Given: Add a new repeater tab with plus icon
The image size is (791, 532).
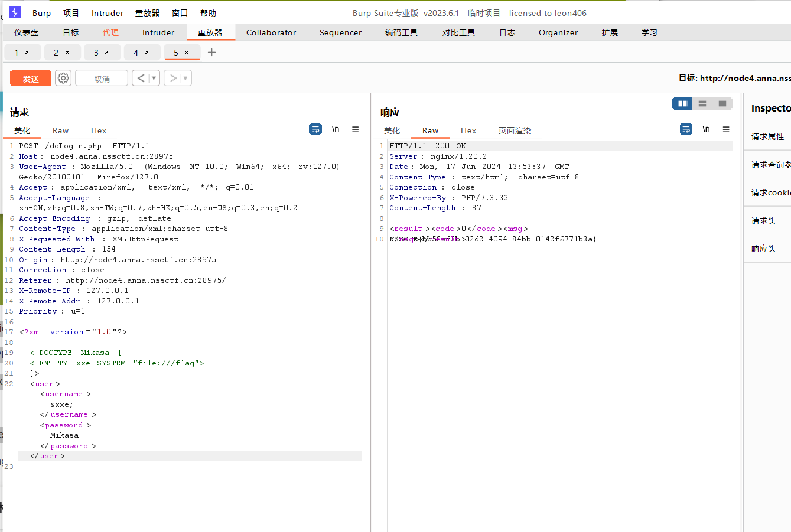Looking at the screenshot, I should (x=212, y=53).
